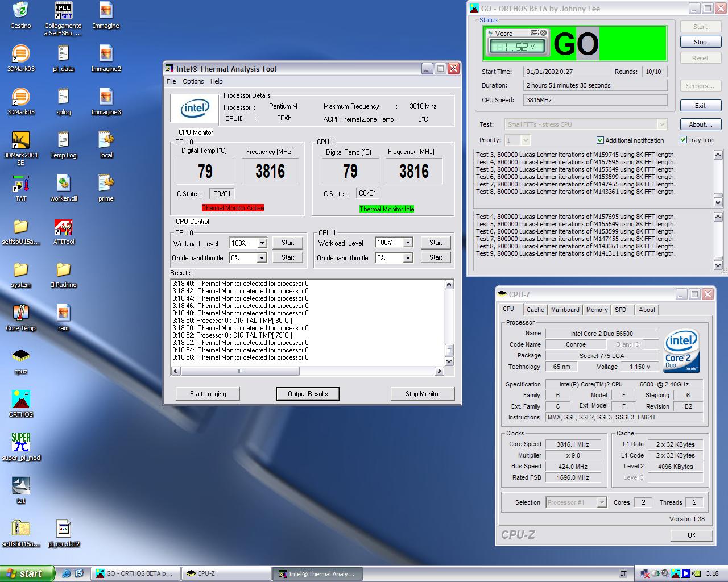
Task: Click the Exit button in ORTHOS
Action: pyautogui.click(x=700, y=106)
